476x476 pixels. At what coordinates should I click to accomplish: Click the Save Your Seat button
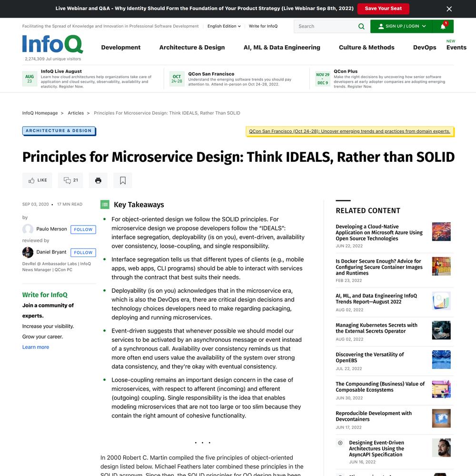[383, 9]
